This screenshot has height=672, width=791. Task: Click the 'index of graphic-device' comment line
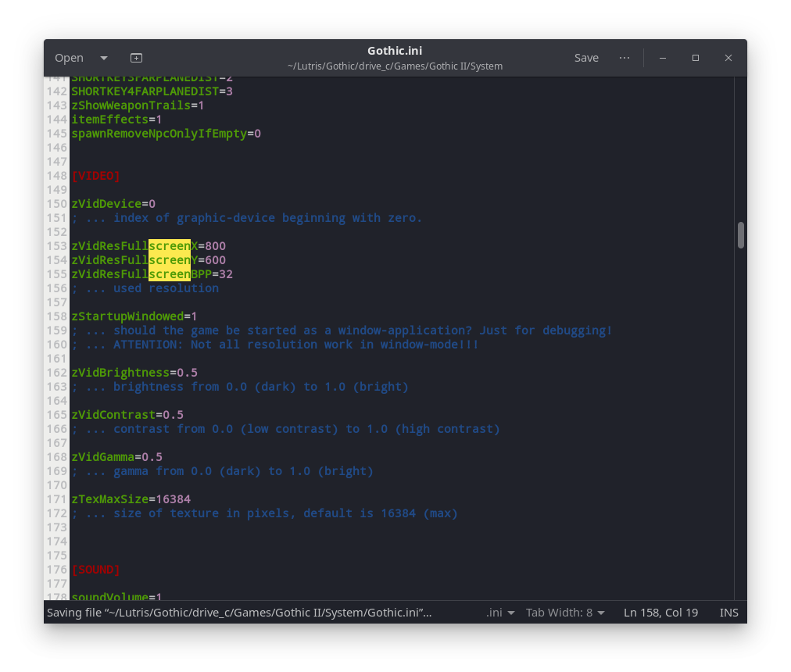click(x=247, y=218)
